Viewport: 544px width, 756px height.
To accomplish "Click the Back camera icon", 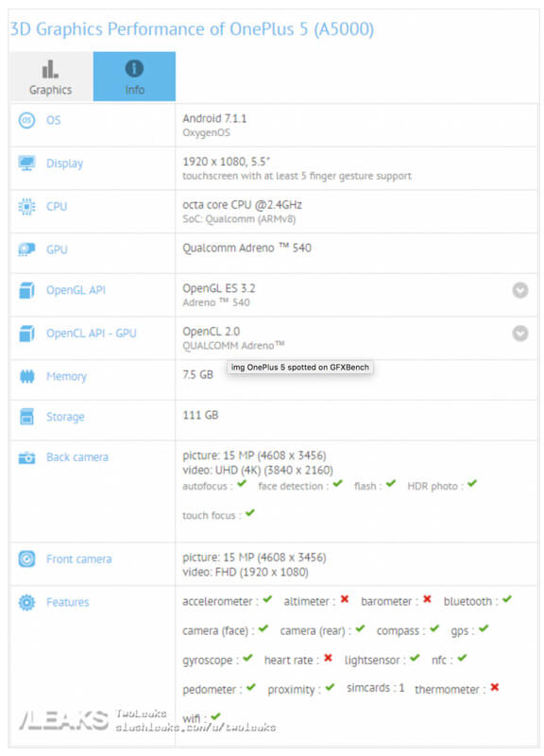I will tap(26, 457).
